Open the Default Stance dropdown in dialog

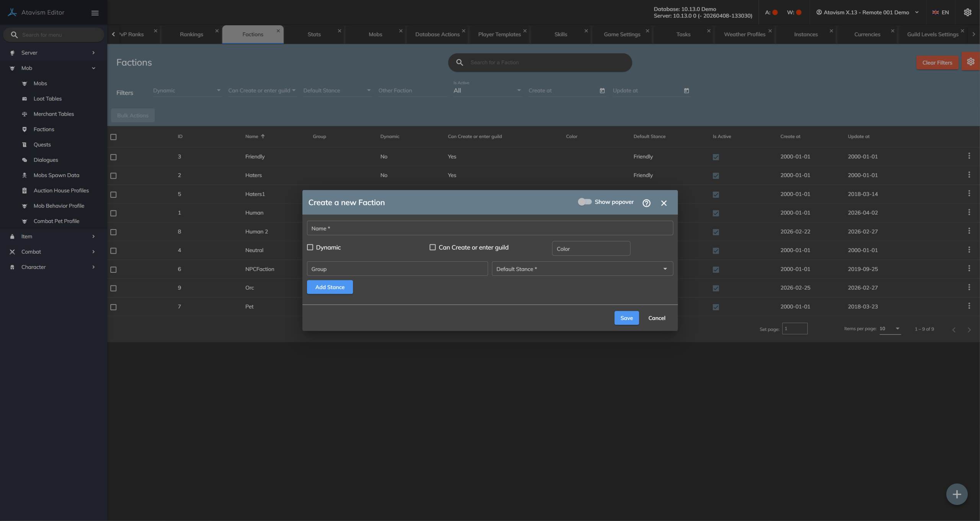tap(582, 269)
